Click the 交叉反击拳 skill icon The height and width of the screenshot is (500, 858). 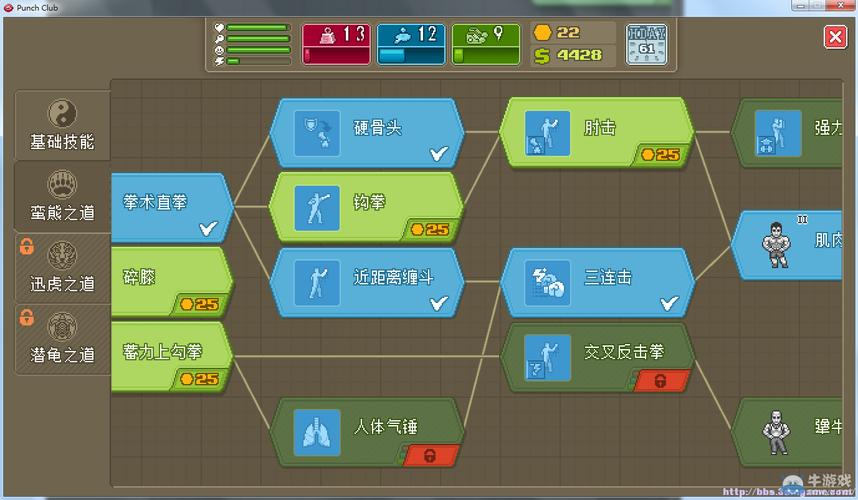point(547,358)
